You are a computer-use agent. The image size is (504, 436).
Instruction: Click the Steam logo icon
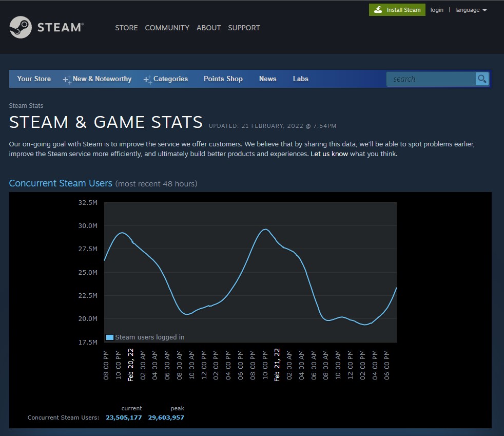pyautogui.click(x=21, y=27)
